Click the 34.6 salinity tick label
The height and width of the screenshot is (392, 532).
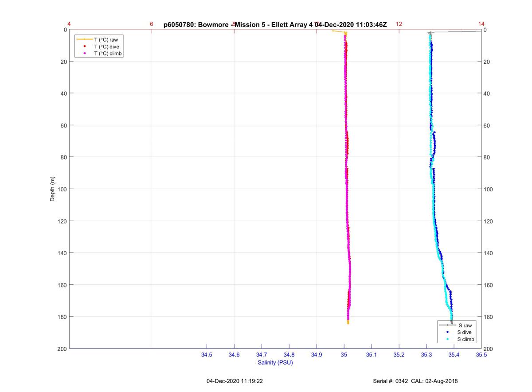(234, 355)
